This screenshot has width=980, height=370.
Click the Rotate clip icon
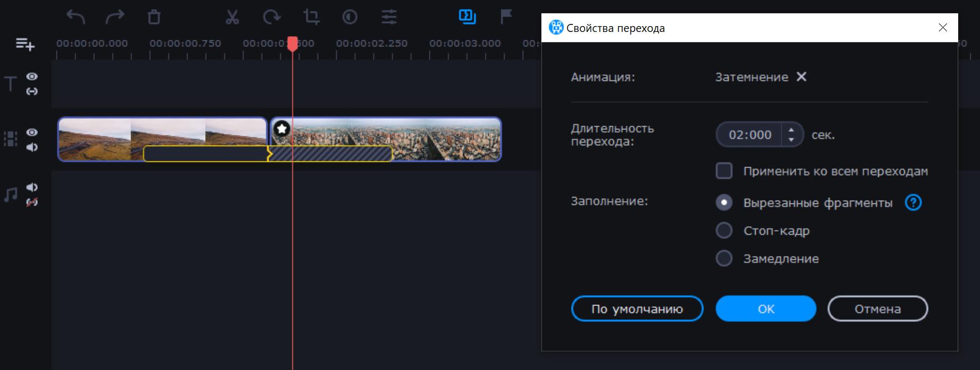271,17
